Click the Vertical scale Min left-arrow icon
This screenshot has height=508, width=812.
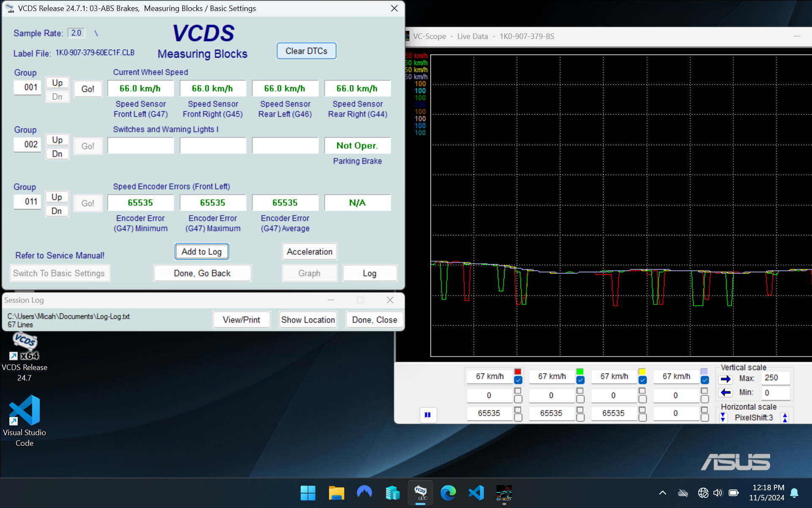coord(726,392)
